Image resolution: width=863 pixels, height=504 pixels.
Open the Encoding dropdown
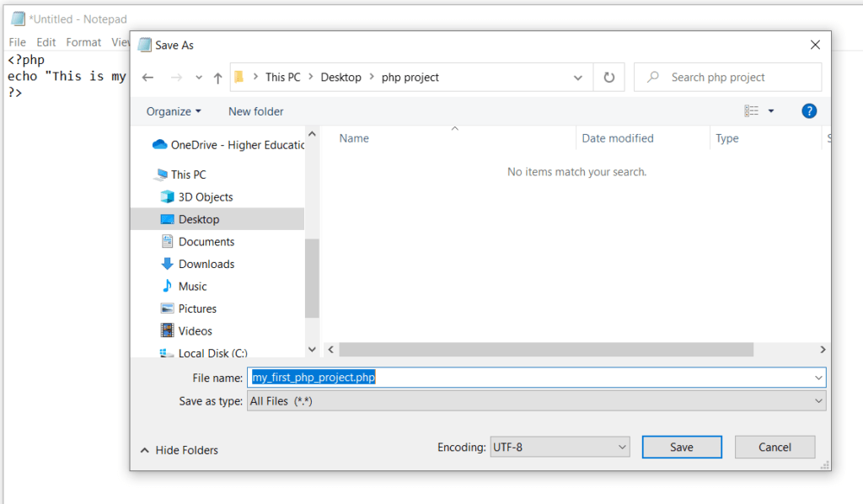tap(561, 447)
